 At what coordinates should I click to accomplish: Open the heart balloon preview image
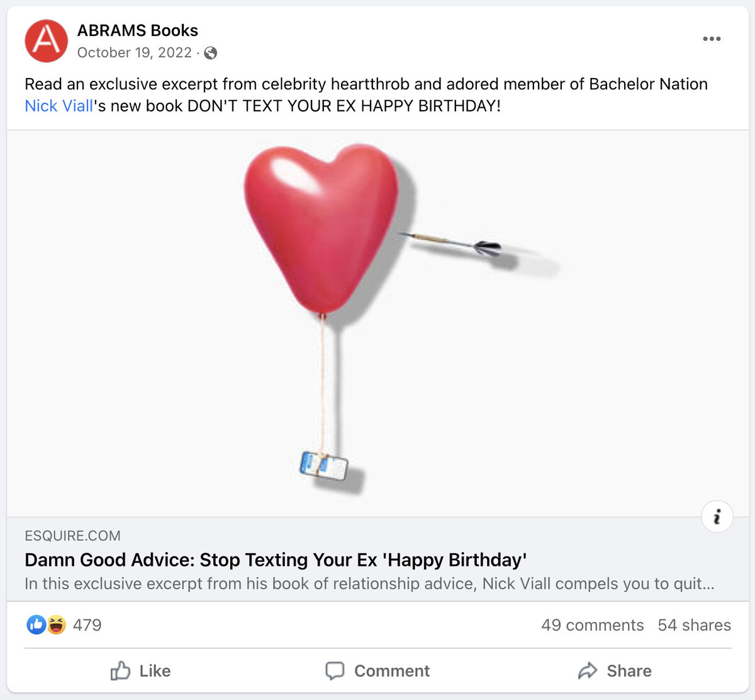click(377, 324)
